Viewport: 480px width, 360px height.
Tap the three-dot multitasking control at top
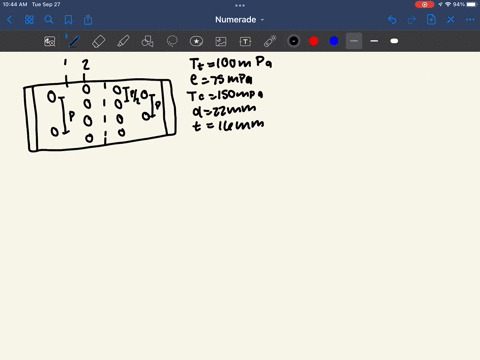pos(240,5)
